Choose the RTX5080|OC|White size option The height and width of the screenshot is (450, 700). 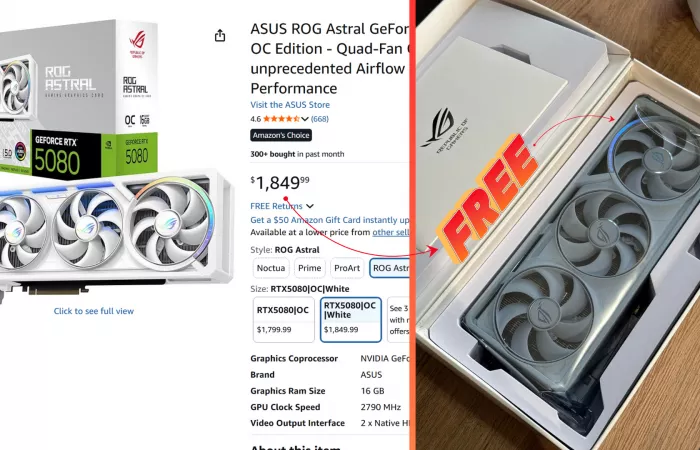point(350,320)
